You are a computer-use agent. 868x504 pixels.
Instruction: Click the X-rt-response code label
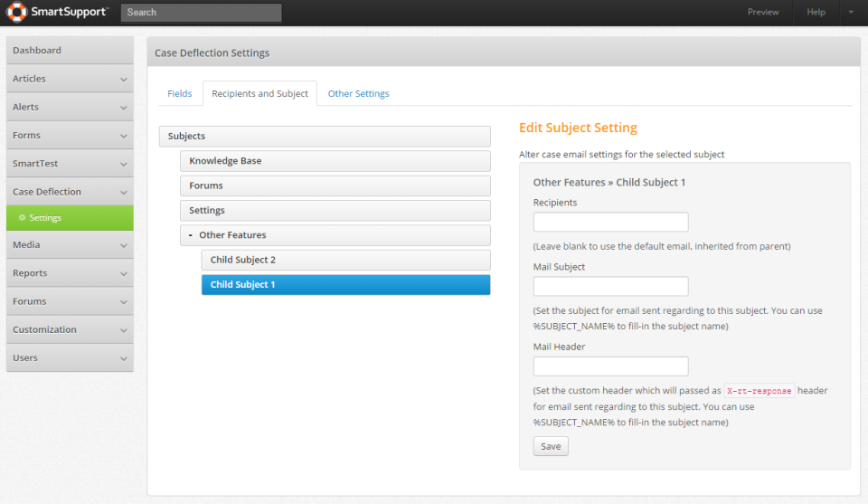(759, 391)
